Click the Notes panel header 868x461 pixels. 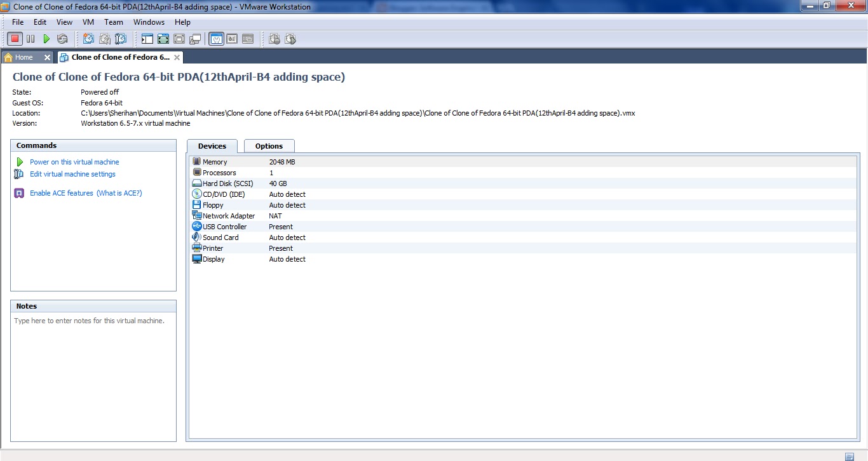93,306
